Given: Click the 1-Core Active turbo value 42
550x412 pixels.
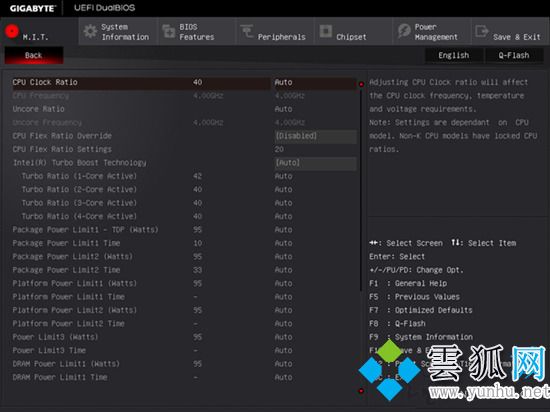Looking at the screenshot, I should [x=197, y=176].
